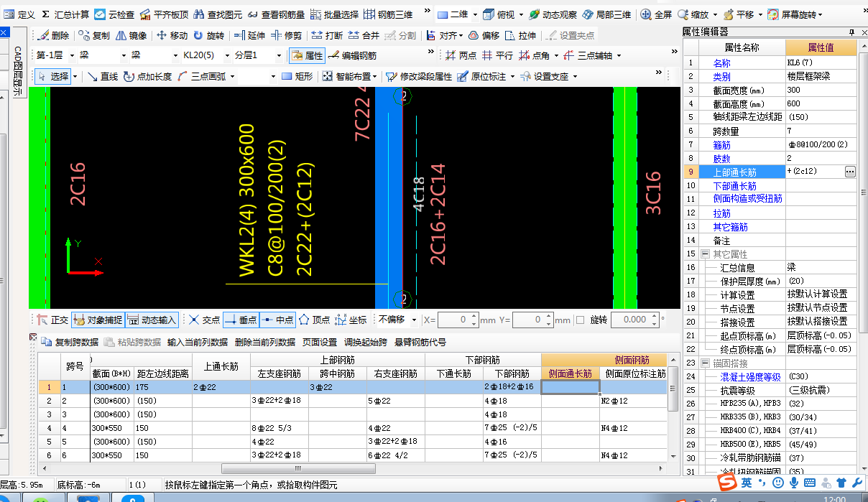Toggle 顶点 vertex snap

click(314, 320)
